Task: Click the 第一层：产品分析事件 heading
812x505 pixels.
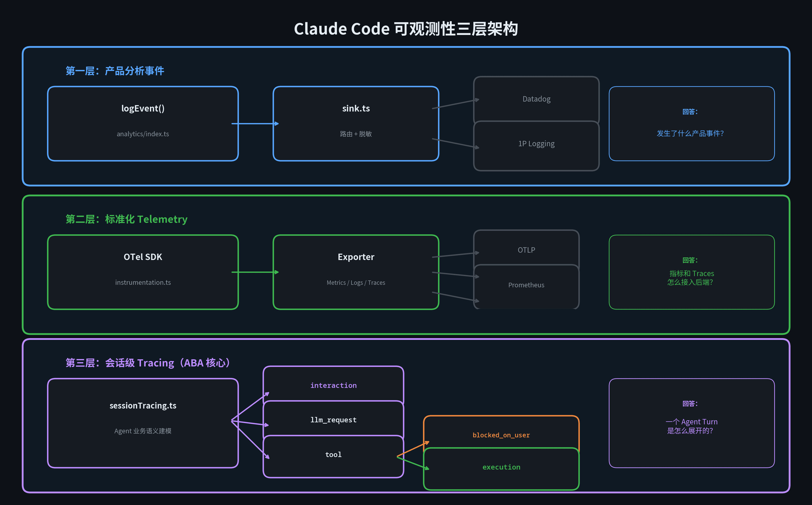Action: pos(115,71)
